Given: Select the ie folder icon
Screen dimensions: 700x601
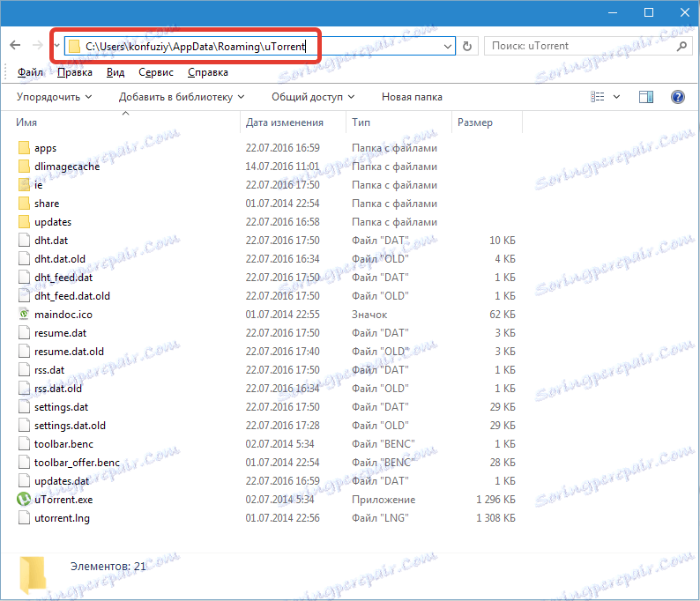Looking at the screenshot, I should [24, 185].
